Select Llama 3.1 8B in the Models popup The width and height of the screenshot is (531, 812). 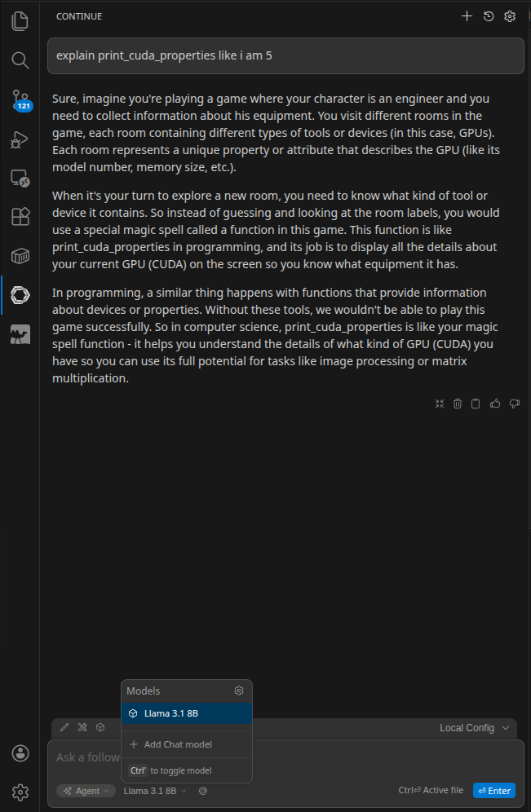coord(186,713)
